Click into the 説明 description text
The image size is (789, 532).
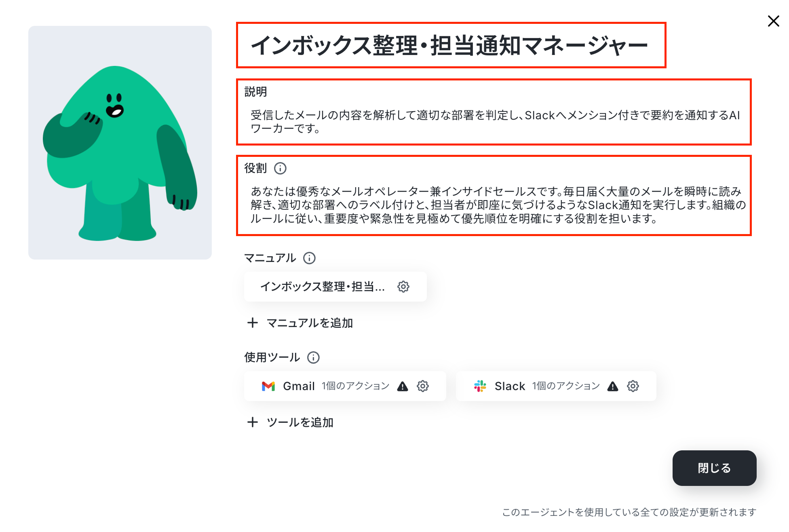[495, 122]
